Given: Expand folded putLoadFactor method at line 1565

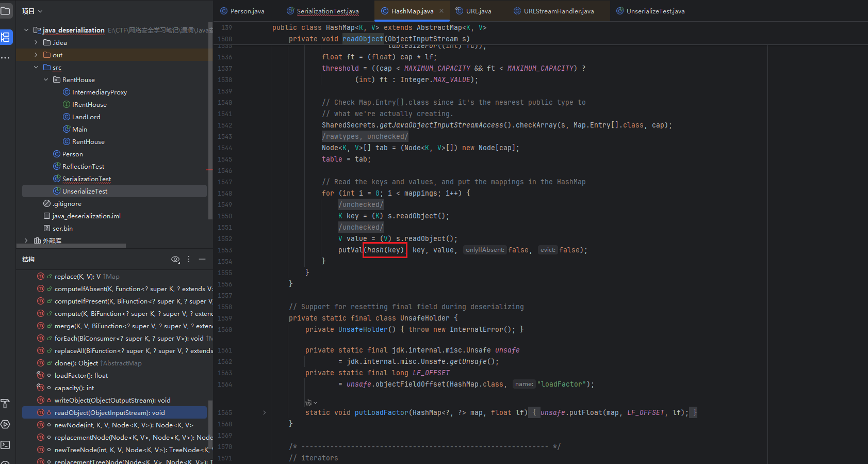Looking at the screenshot, I should [265, 412].
